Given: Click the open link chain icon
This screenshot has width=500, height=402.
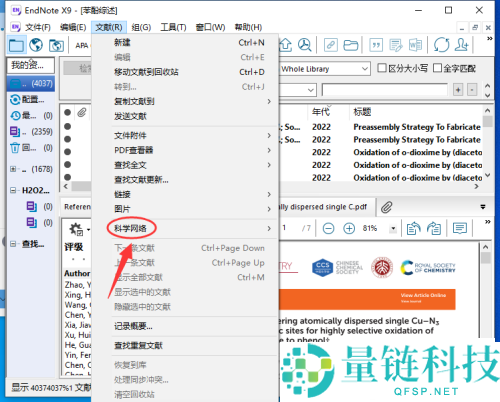Looking at the screenshot, I should click(x=330, y=45).
